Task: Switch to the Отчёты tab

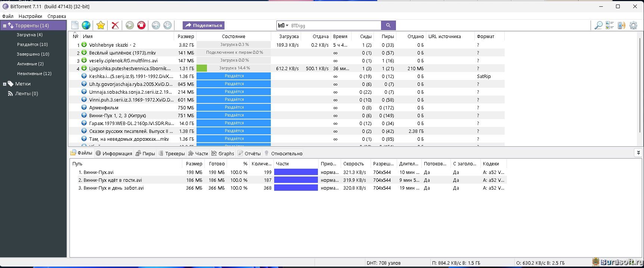Action: [249, 153]
